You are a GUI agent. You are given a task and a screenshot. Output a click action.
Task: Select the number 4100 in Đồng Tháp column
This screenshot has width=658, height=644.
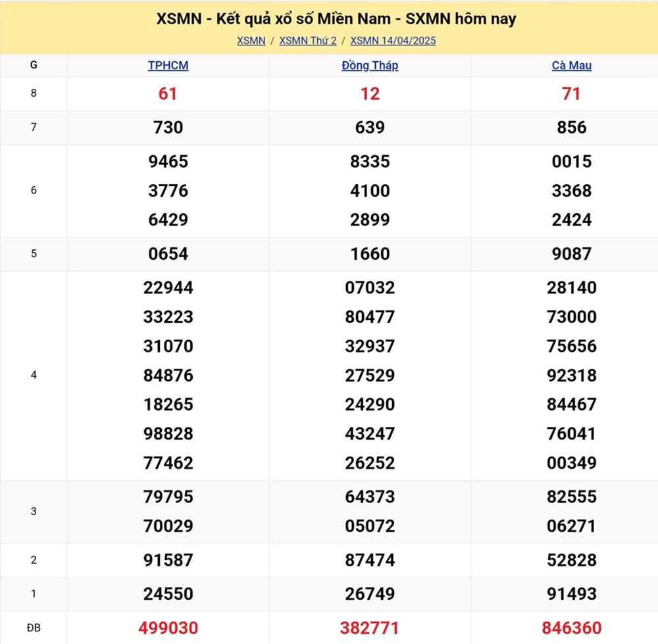pos(370,191)
